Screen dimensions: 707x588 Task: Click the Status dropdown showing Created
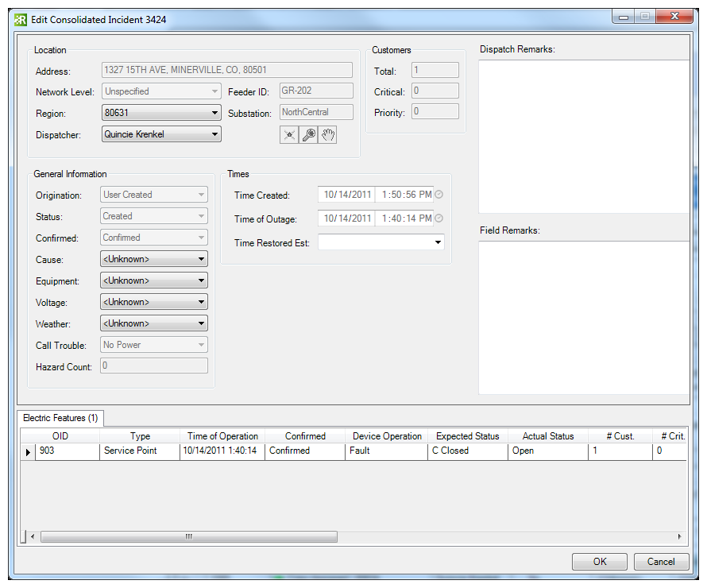pos(154,216)
